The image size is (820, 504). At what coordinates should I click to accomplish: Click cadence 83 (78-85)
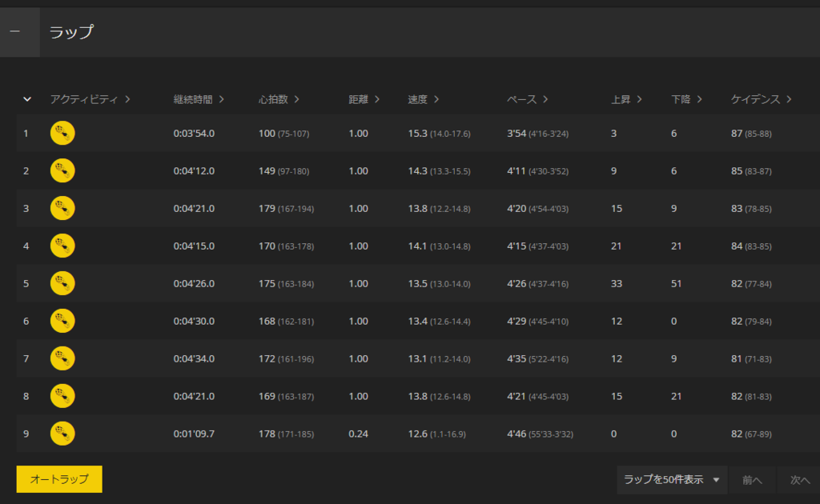click(751, 209)
